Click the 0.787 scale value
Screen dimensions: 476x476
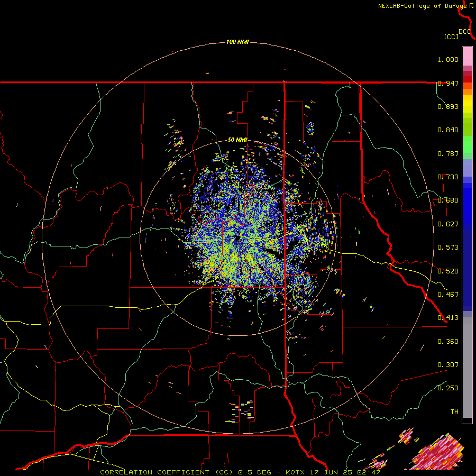click(448, 153)
